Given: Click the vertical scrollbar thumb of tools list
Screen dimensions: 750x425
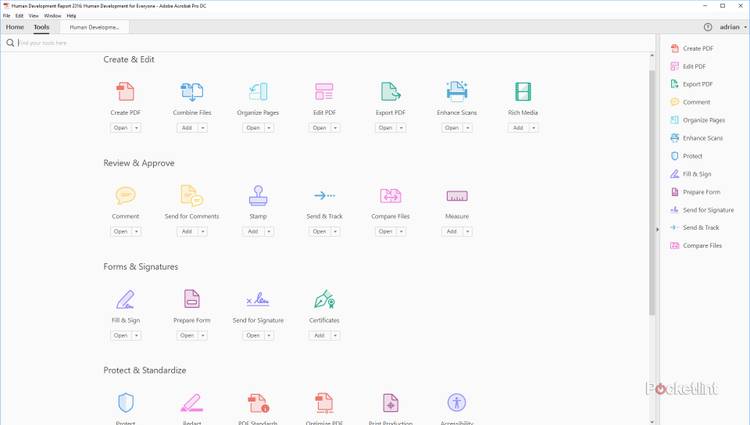Looking at the screenshot, I should pyautogui.click(x=651, y=192).
